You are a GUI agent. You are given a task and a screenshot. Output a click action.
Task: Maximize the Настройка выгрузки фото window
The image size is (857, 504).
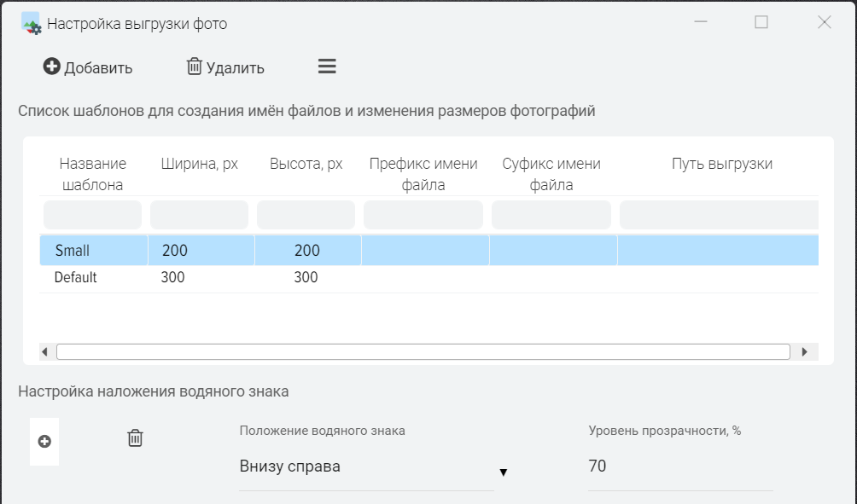point(761,23)
